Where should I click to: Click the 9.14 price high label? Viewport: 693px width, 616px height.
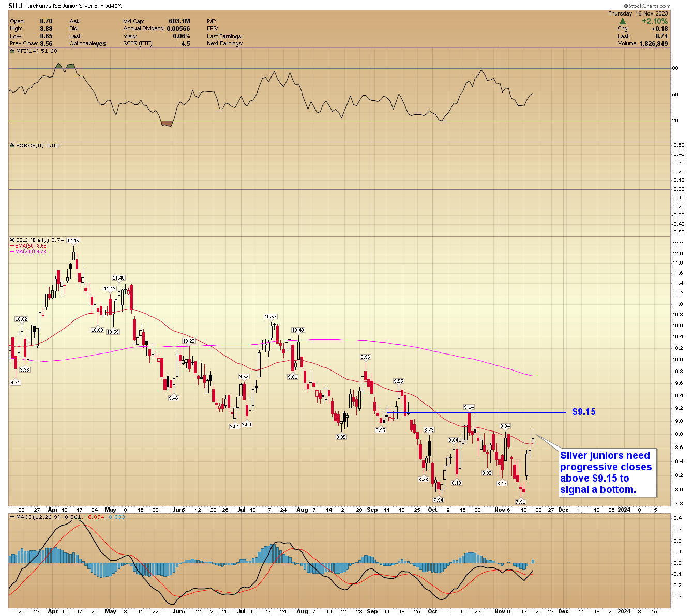[x=469, y=407]
